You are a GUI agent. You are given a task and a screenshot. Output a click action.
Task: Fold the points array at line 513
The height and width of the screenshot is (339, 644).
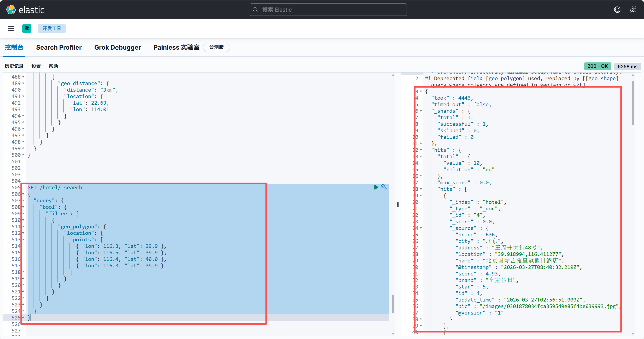[x=23, y=240]
